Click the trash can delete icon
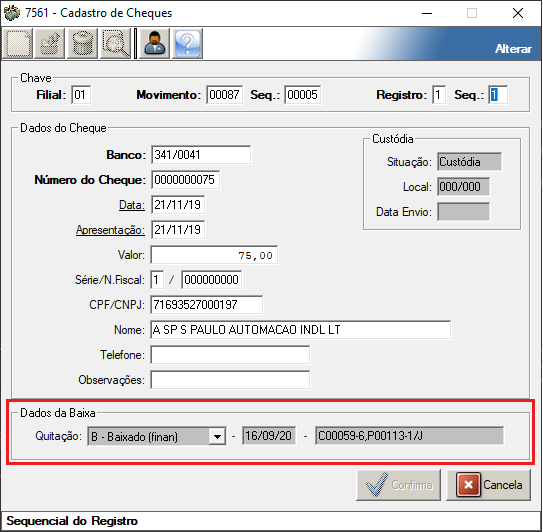Image resolution: width=543 pixels, height=532 pixels. [82, 44]
